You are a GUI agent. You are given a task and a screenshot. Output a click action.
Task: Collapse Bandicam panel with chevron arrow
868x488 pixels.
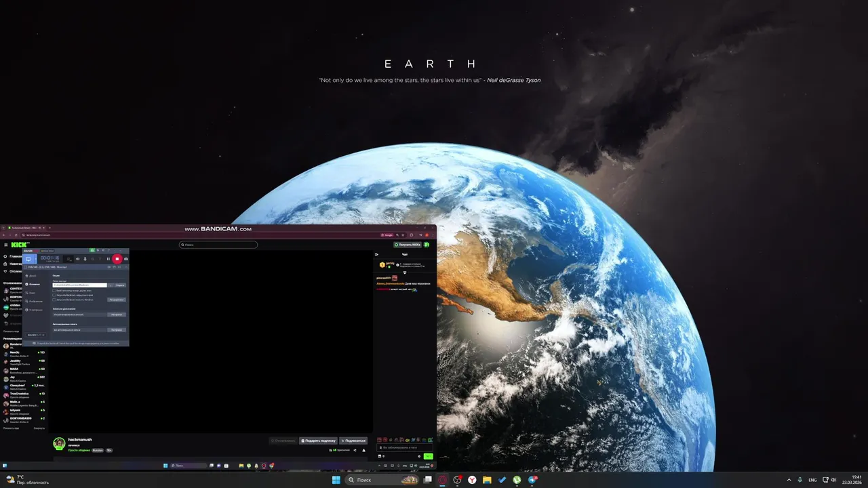126,267
